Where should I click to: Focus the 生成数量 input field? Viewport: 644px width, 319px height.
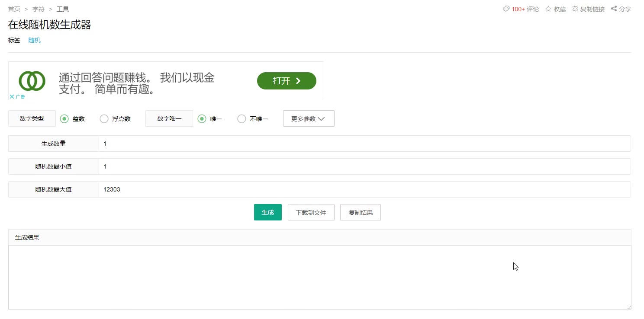click(x=364, y=144)
